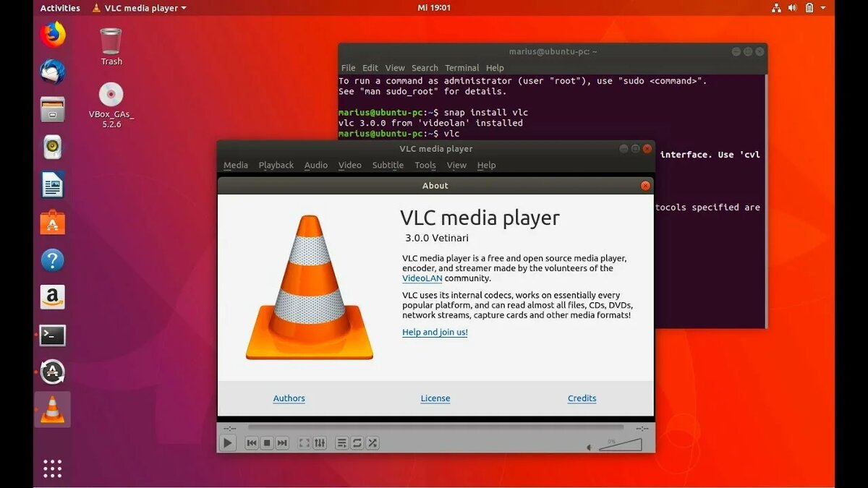The image size is (868, 488).
Task: Show VLC extended settings equalizer
Action: click(320, 442)
